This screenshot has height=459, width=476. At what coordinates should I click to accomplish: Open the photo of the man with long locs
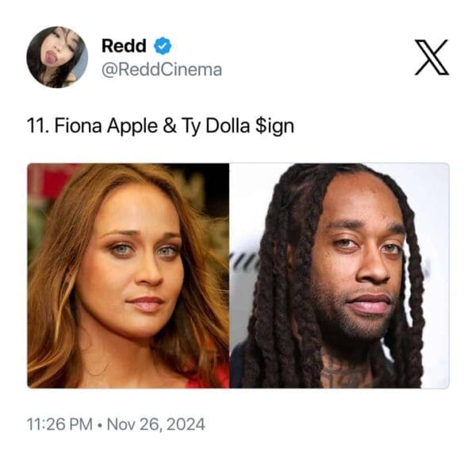(340, 276)
